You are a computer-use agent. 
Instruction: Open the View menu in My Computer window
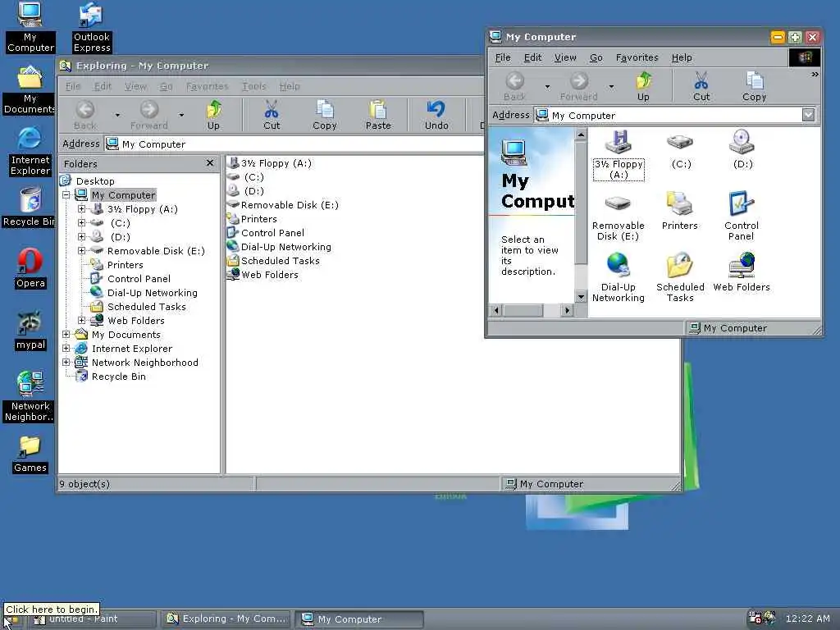coord(565,57)
